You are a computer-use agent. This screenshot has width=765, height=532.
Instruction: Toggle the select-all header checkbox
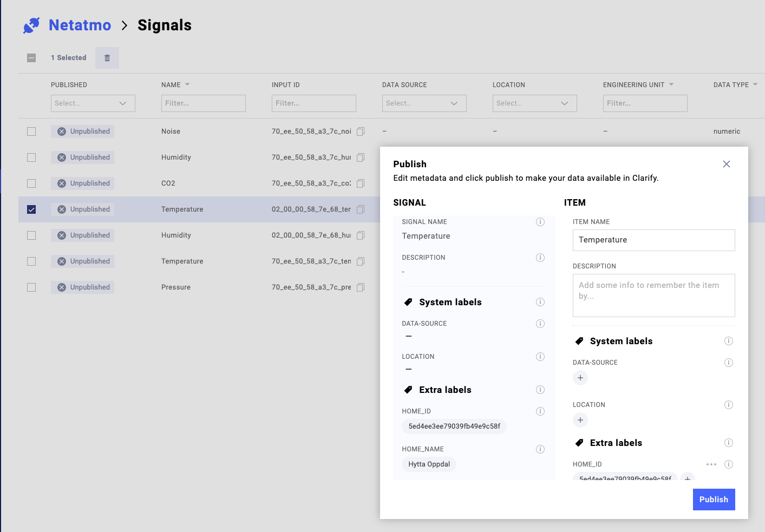31,58
